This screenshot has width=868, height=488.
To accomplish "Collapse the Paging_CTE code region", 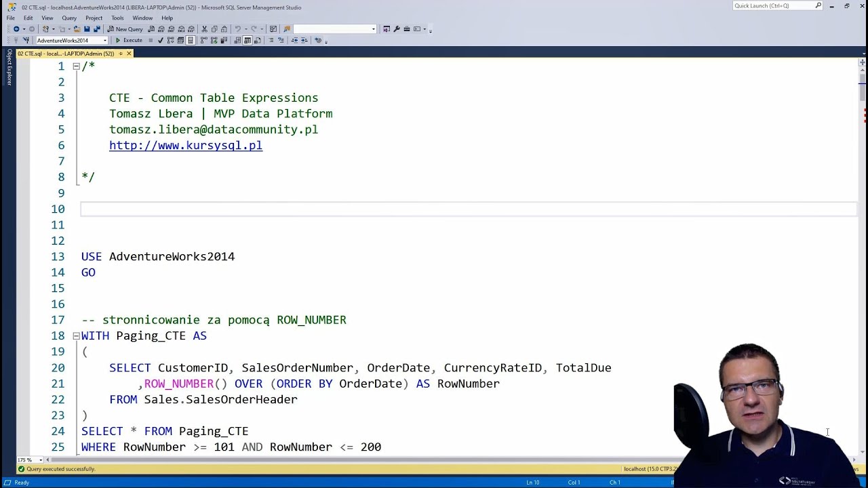I will (x=76, y=335).
